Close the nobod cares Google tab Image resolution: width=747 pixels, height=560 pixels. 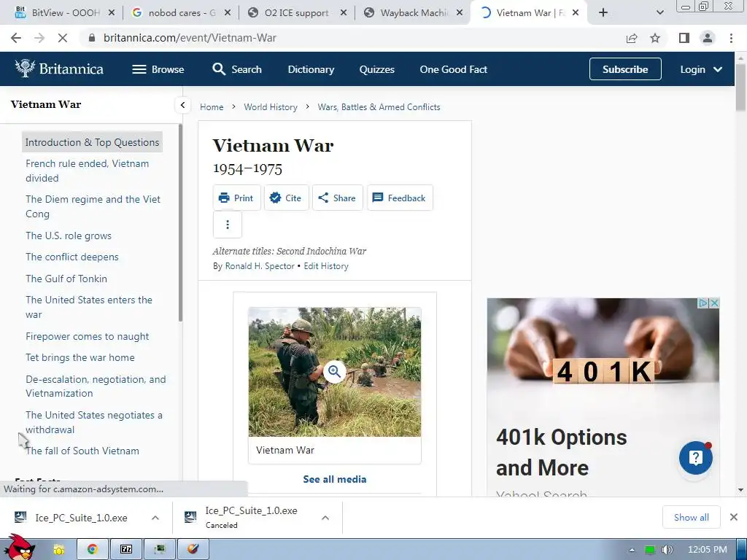[228, 13]
